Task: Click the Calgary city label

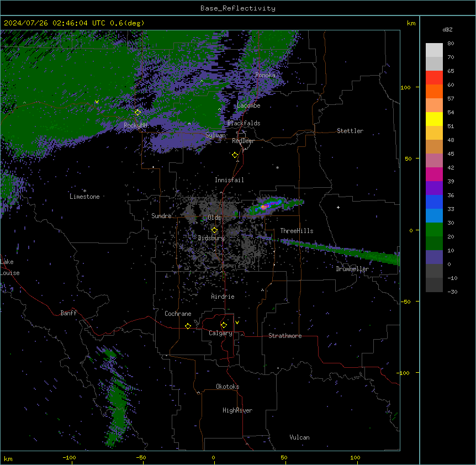Action: pyautogui.click(x=220, y=333)
